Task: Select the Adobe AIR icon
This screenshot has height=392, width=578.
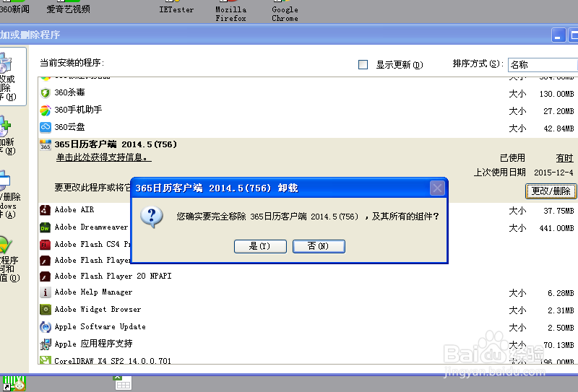Action: pyautogui.click(x=46, y=210)
